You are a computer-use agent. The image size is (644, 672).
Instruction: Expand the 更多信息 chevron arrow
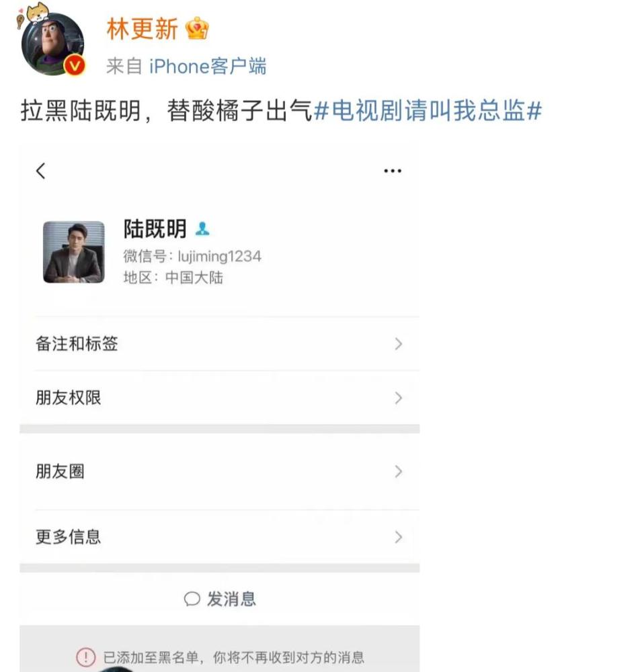[x=399, y=537]
